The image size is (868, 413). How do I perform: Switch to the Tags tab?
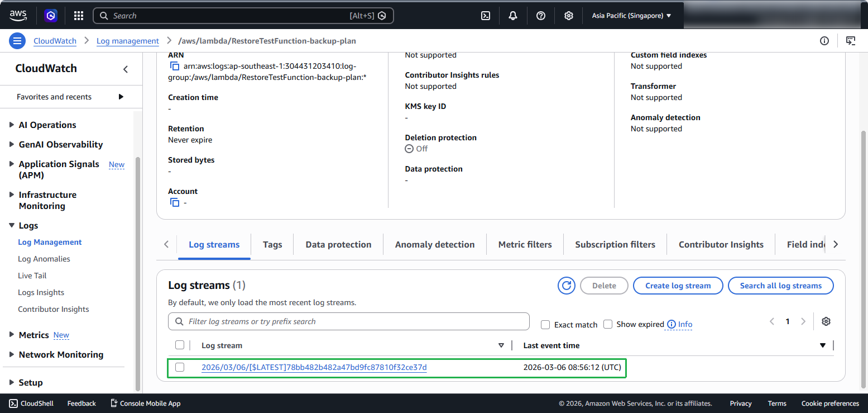pos(272,244)
